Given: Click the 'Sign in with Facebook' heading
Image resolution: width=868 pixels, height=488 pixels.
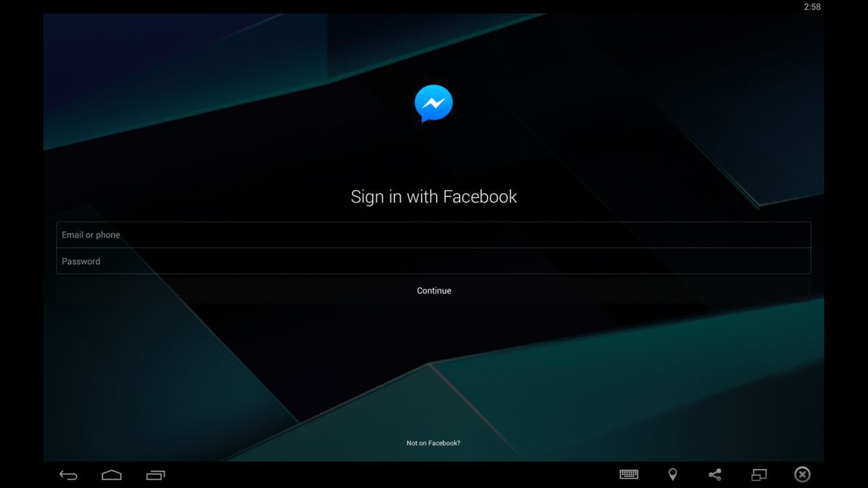Looking at the screenshot, I should pyautogui.click(x=434, y=197).
